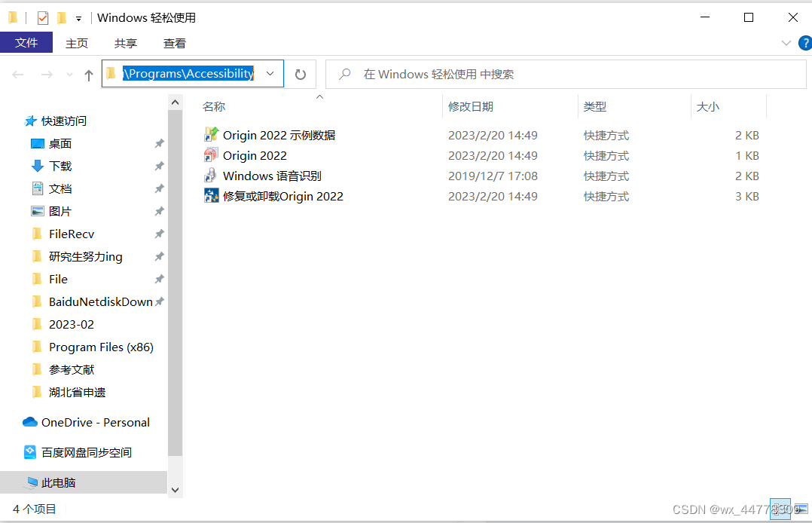Open the address bar history dropdown
Screen dimensions: 812x523
coord(270,73)
